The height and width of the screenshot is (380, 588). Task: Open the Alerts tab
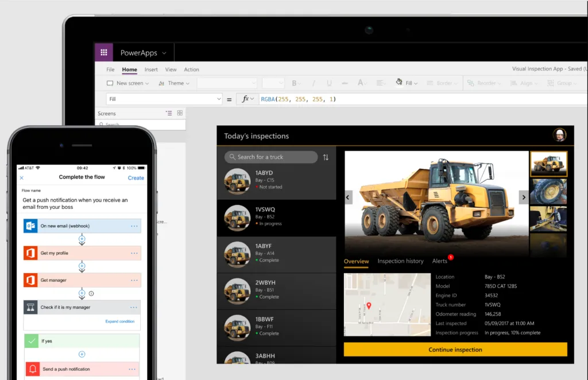pyautogui.click(x=439, y=261)
